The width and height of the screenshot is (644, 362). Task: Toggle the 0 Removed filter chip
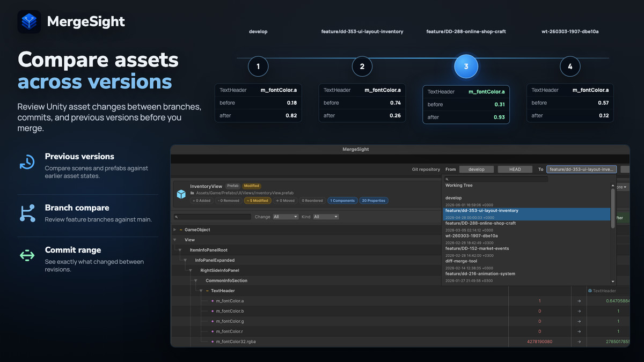coord(229,201)
